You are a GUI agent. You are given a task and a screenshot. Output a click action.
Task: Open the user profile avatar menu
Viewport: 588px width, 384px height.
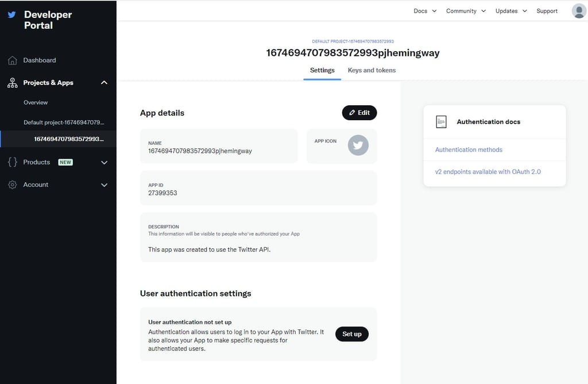[579, 11]
